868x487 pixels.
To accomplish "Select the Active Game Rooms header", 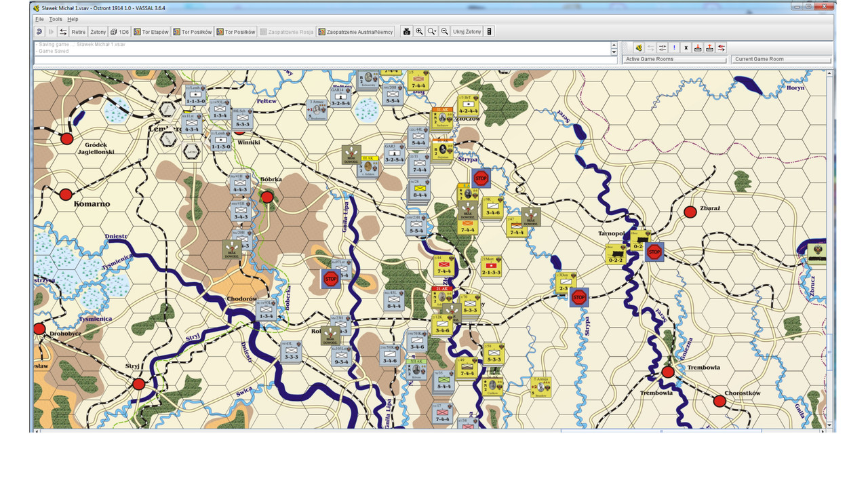I will tap(675, 59).
